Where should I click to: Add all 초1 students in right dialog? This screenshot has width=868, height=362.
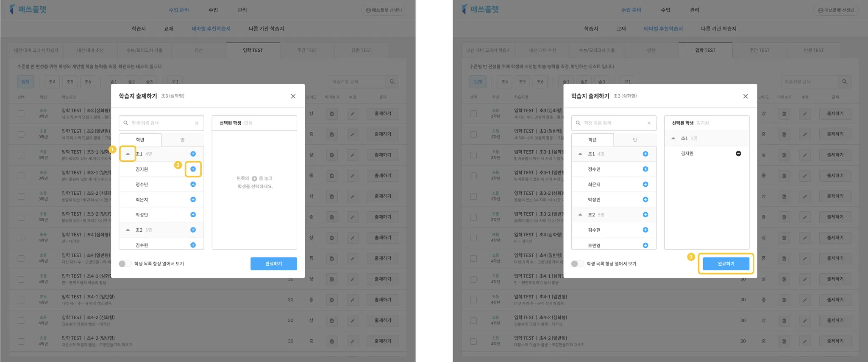tap(645, 154)
